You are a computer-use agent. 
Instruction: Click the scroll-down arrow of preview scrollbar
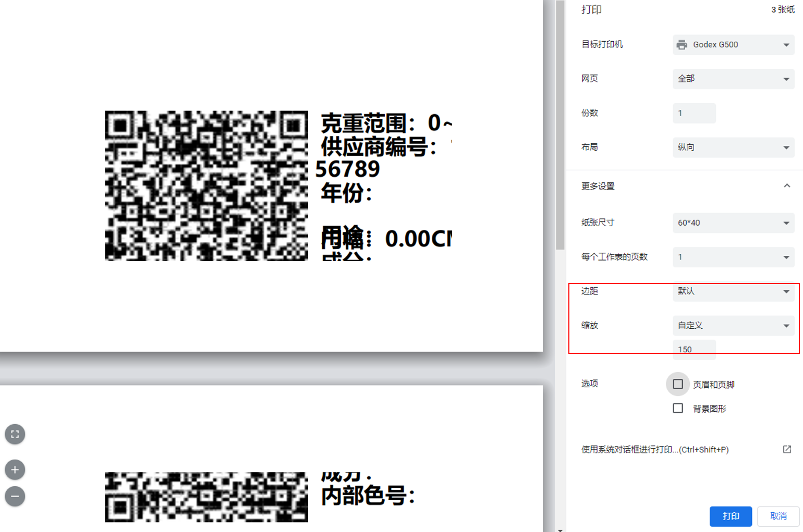point(560,529)
